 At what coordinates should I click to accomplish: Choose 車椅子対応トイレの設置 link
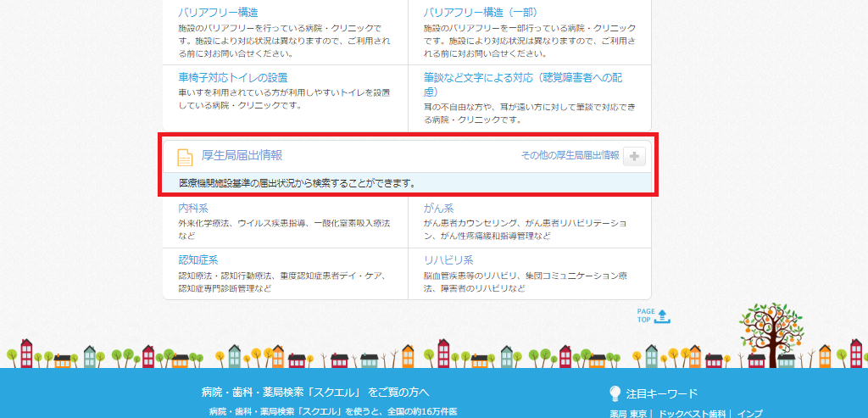click(x=233, y=78)
